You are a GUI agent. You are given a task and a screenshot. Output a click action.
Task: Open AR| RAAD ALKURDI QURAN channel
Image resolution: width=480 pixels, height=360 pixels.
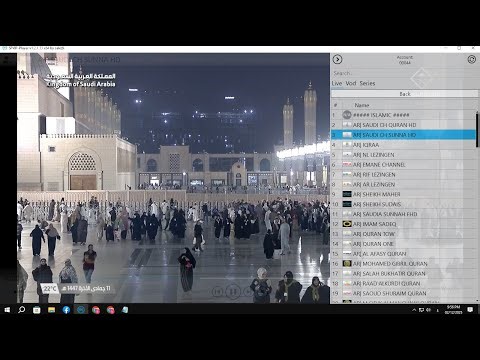click(403, 283)
